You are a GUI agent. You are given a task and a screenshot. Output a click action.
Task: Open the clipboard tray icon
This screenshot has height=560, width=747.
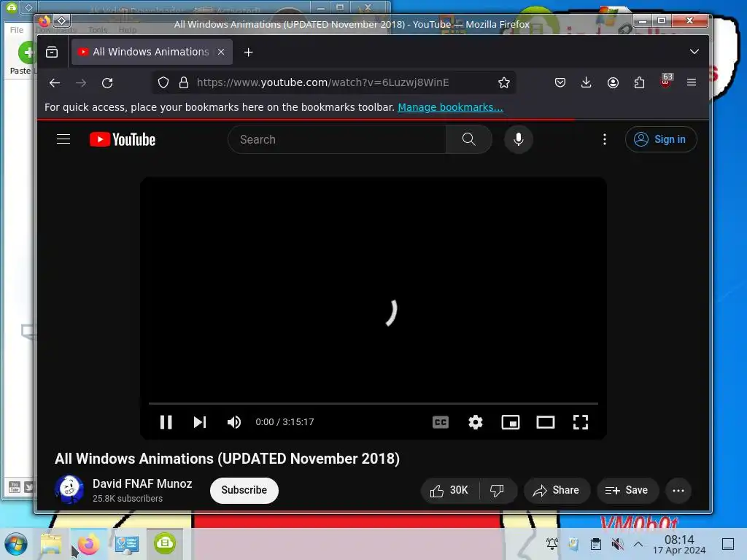(595, 544)
